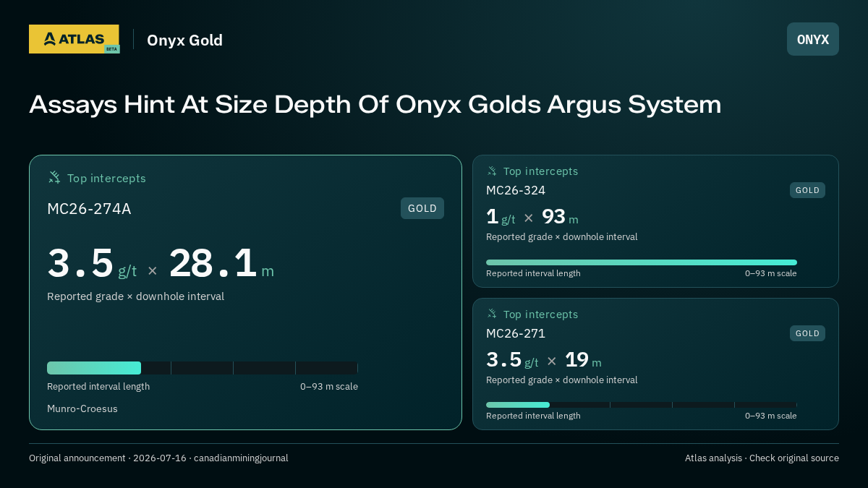Click the MC26-274A interval length bar
This screenshot has height=488, width=868.
pos(203,368)
